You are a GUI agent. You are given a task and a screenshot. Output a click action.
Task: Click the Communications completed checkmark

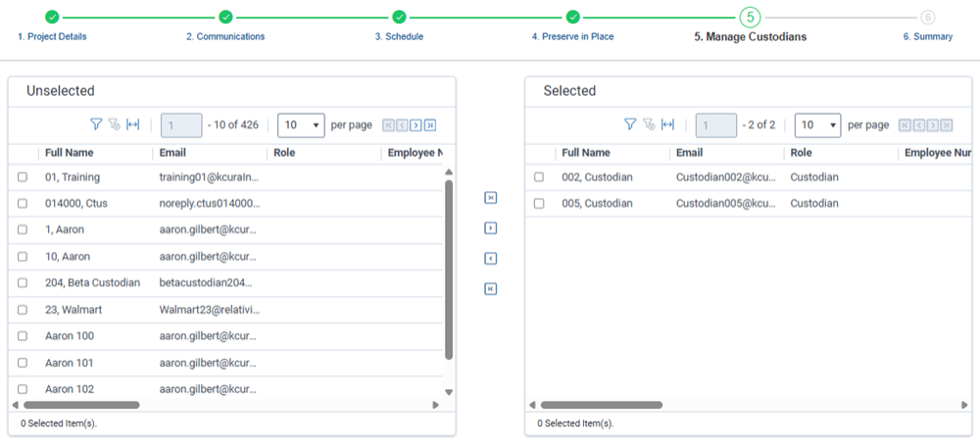pos(225,17)
